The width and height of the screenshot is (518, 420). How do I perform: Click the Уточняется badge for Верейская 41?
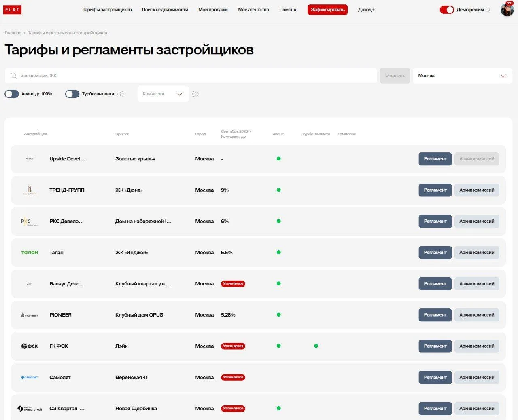[x=233, y=377]
